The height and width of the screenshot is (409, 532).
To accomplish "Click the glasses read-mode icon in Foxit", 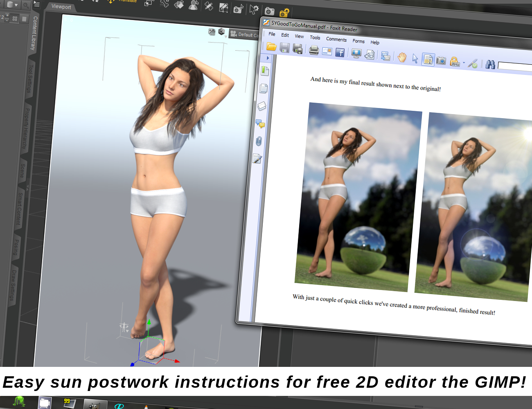I will click(x=370, y=55).
